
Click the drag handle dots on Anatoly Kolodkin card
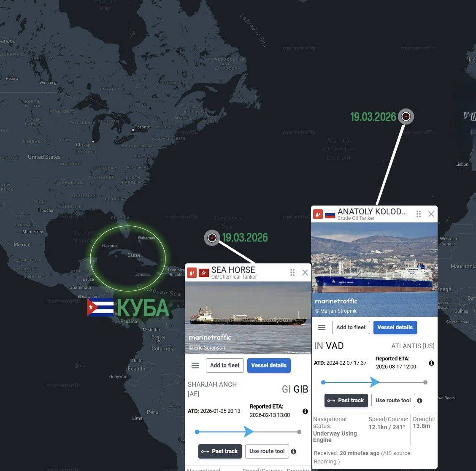tap(418, 214)
